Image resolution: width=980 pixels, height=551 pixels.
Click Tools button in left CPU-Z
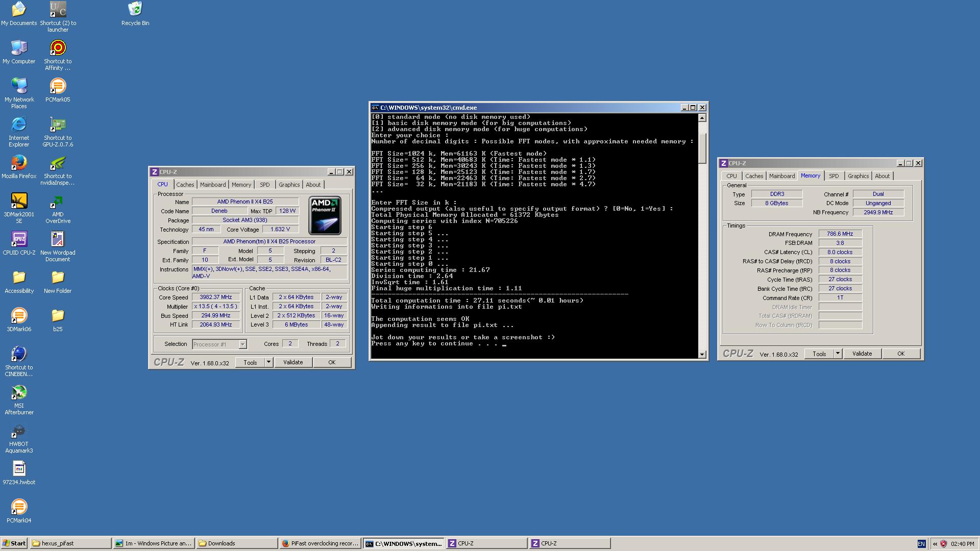(x=250, y=362)
